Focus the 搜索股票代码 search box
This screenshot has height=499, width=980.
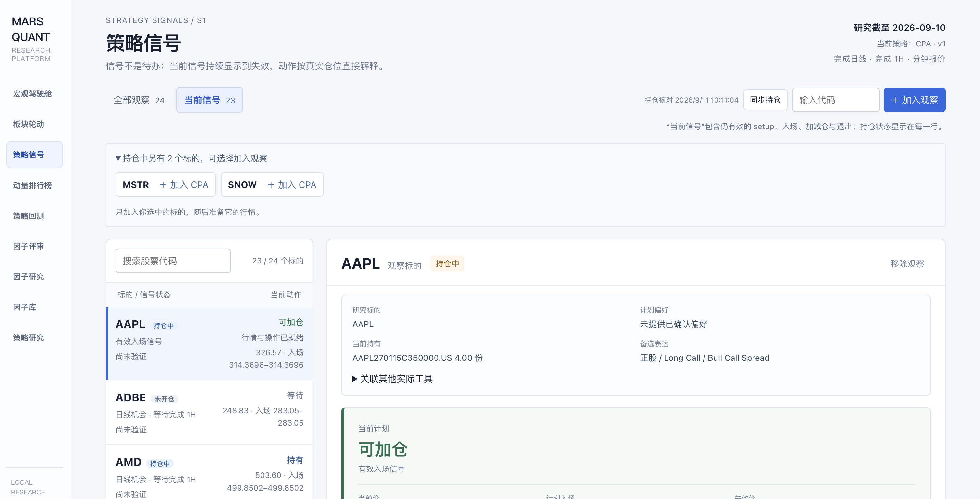[x=173, y=261]
